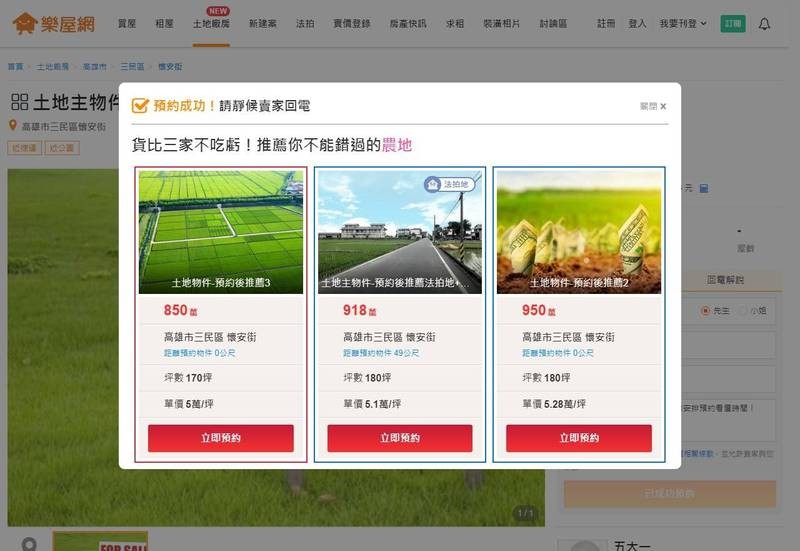The height and width of the screenshot is (551, 800).
Task: Click the calculator icon beside the price
Action: point(704,188)
